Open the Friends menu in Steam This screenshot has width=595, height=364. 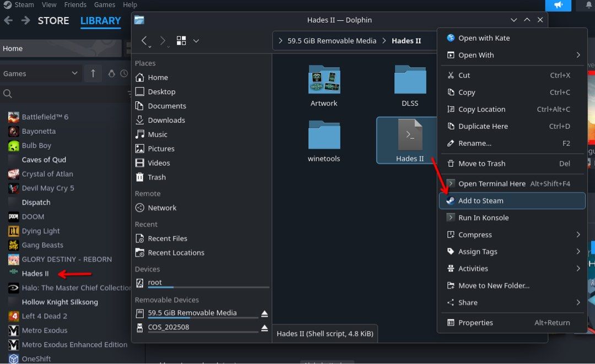[75, 5]
